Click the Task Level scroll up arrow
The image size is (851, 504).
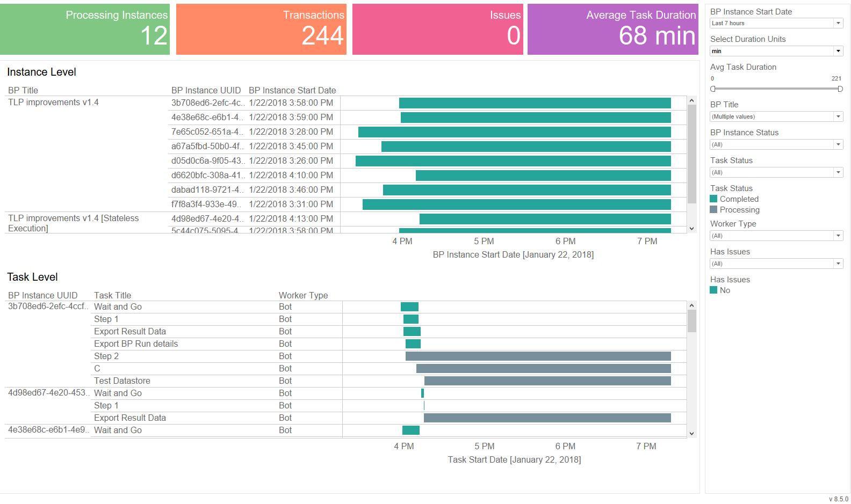click(x=692, y=305)
